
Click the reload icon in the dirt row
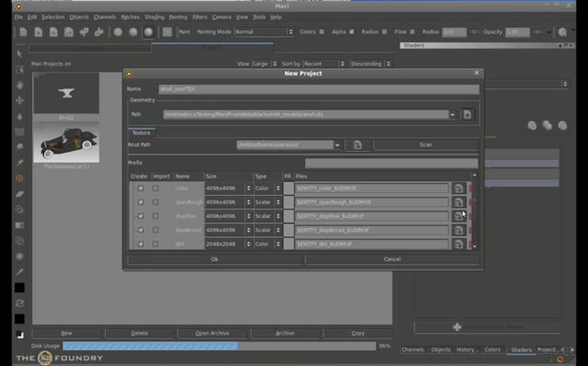459,244
